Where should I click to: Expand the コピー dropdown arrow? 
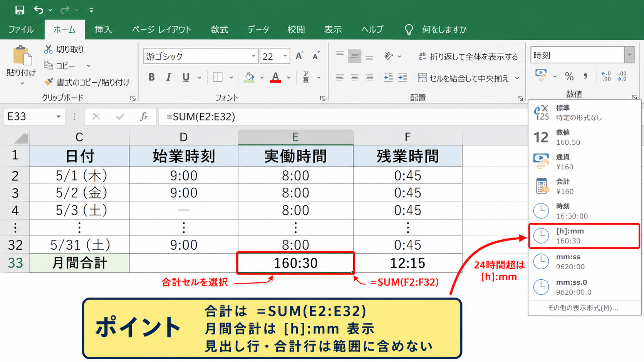pyautogui.click(x=89, y=66)
